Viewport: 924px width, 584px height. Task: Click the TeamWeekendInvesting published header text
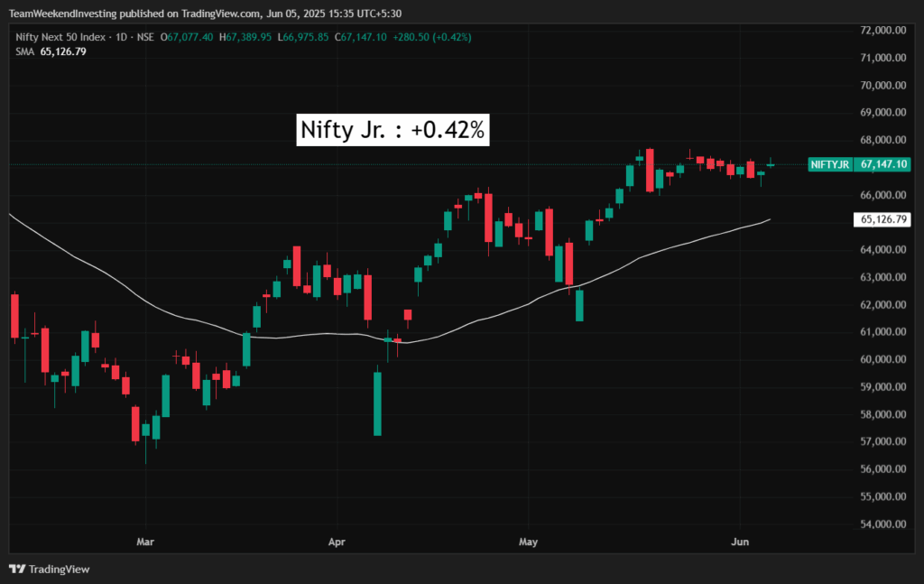pyautogui.click(x=205, y=13)
